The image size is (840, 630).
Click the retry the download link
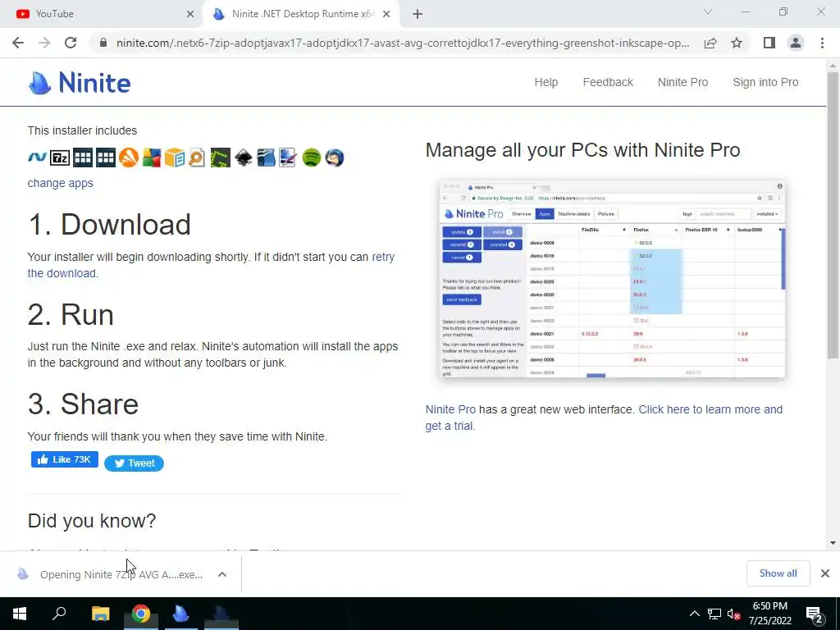[x=211, y=265]
